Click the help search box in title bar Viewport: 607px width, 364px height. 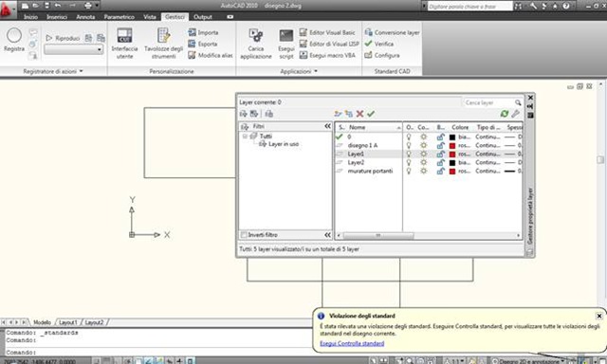[470, 7]
